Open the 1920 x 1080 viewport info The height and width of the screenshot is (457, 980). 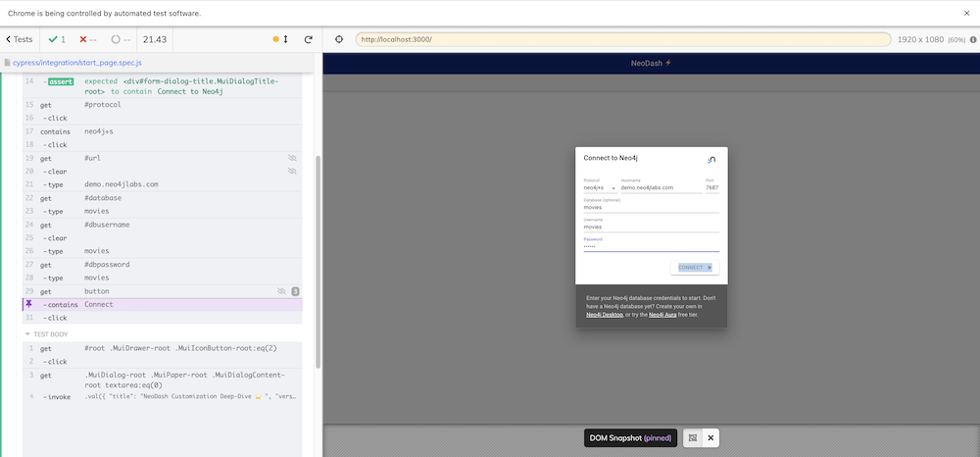point(931,39)
